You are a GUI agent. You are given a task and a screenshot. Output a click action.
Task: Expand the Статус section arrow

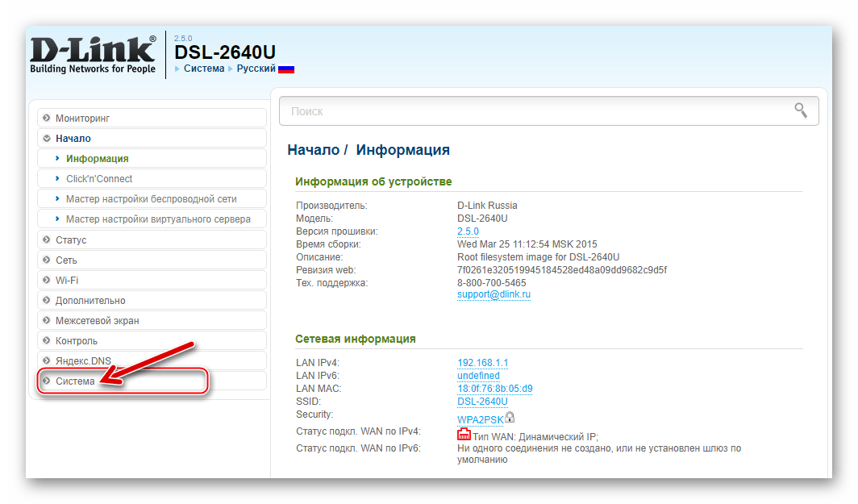coord(47,240)
